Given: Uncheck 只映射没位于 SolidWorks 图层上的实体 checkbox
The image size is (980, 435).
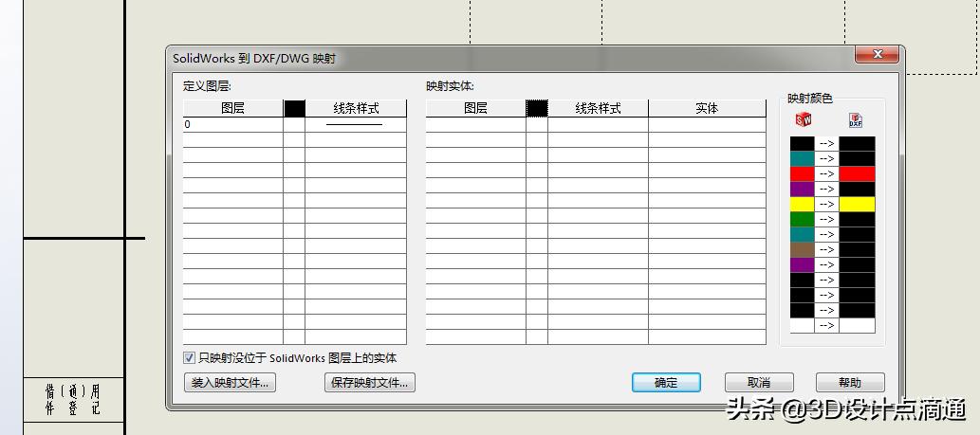Looking at the screenshot, I should point(190,358).
